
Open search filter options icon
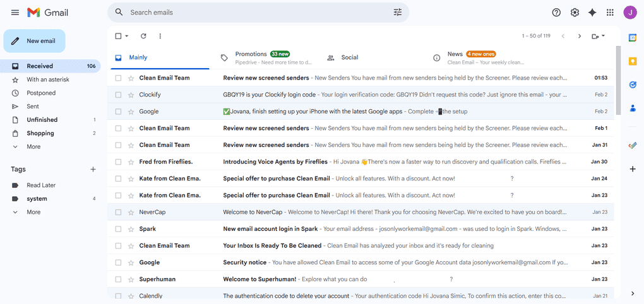coord(398,13)
